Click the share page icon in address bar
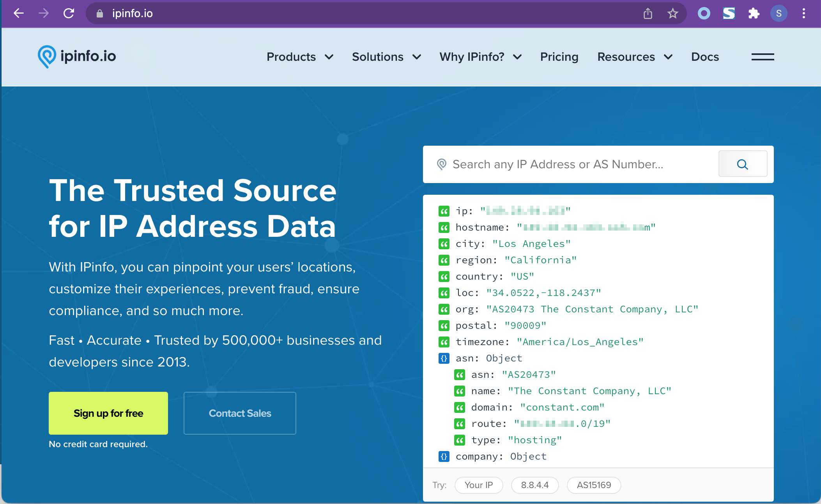Image resolution: width=821 pixels, height=504 pixels. [x=648, y=14]
